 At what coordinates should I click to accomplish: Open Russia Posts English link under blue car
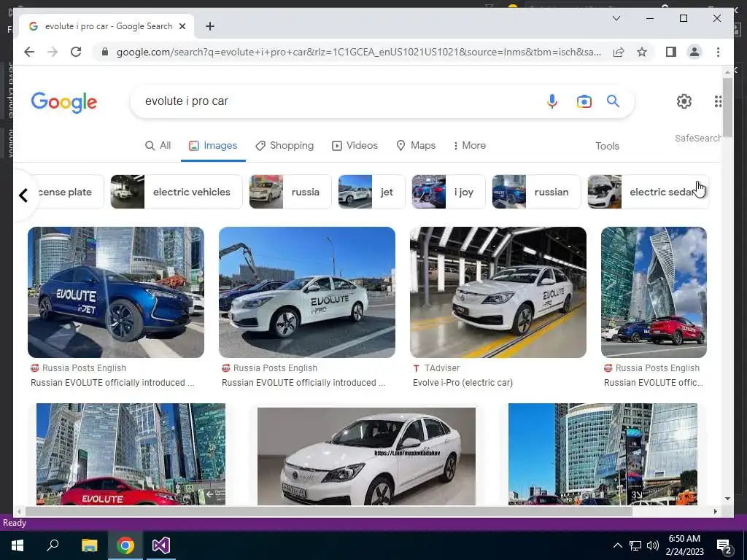point(79,368)
